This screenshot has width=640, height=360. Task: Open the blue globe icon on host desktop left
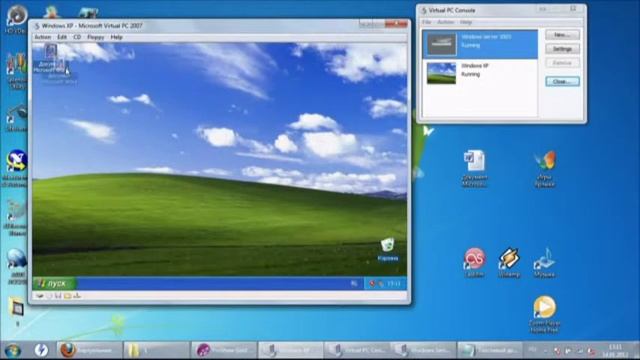point(16,266)
